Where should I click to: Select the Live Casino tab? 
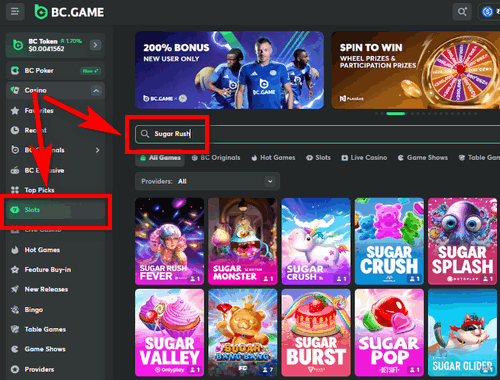click(x=364, y=158)
